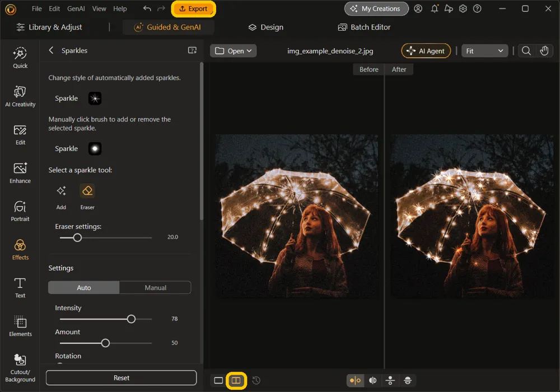Click the CyberLink app logo

pos(11,10)
